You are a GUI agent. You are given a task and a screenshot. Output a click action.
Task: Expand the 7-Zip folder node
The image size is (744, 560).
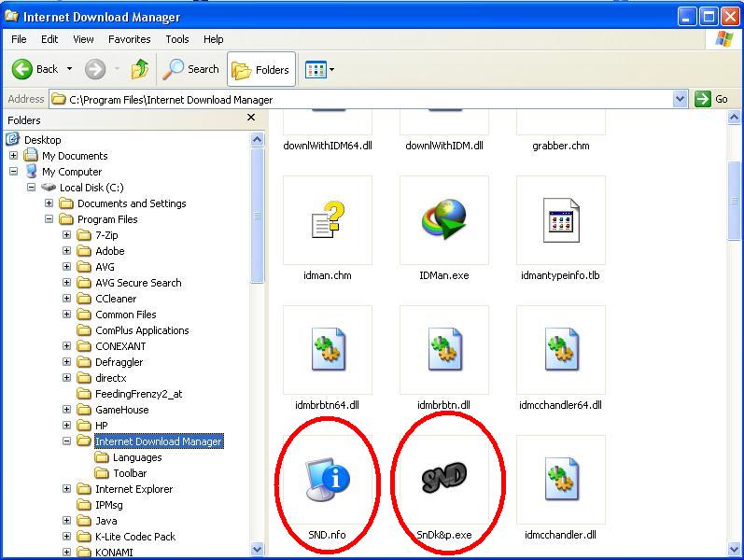click(67, 235)
